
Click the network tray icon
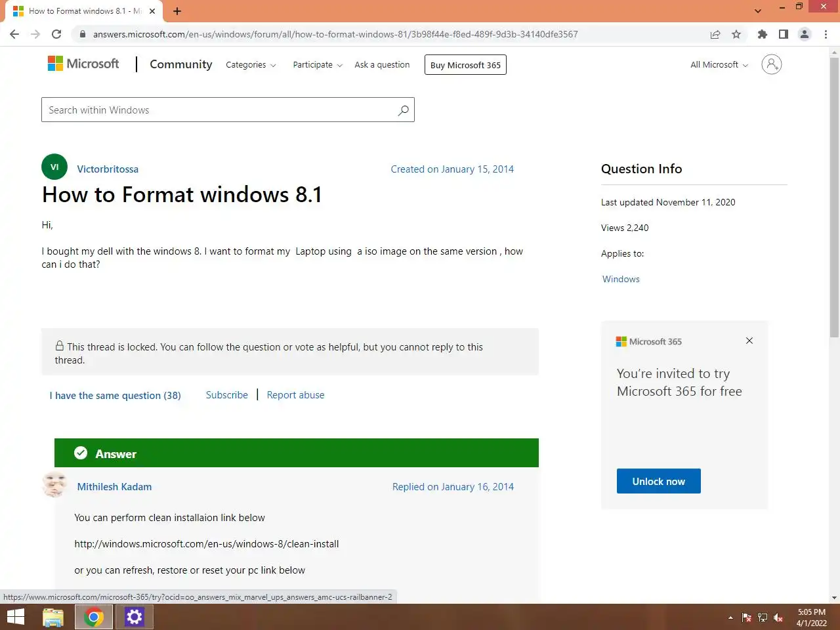tap(763, 618)
